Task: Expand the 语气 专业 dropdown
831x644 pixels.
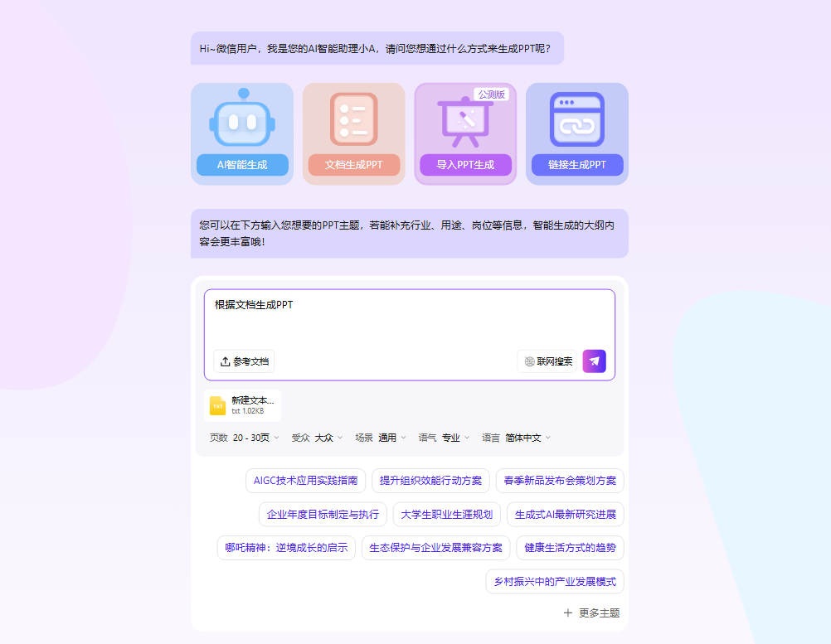Action: tap(445, 438)
